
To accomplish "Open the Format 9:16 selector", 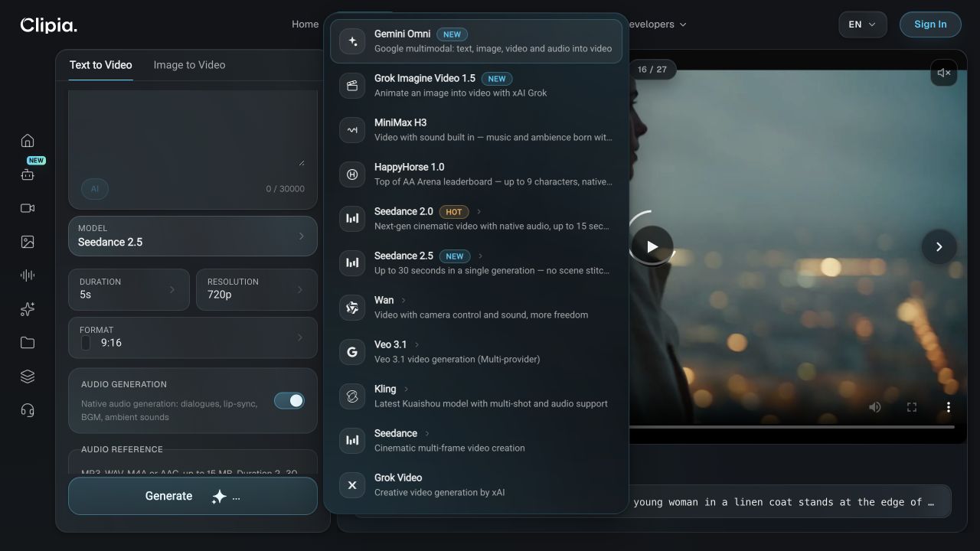I will pyautogui.click(x=193, y=337).
